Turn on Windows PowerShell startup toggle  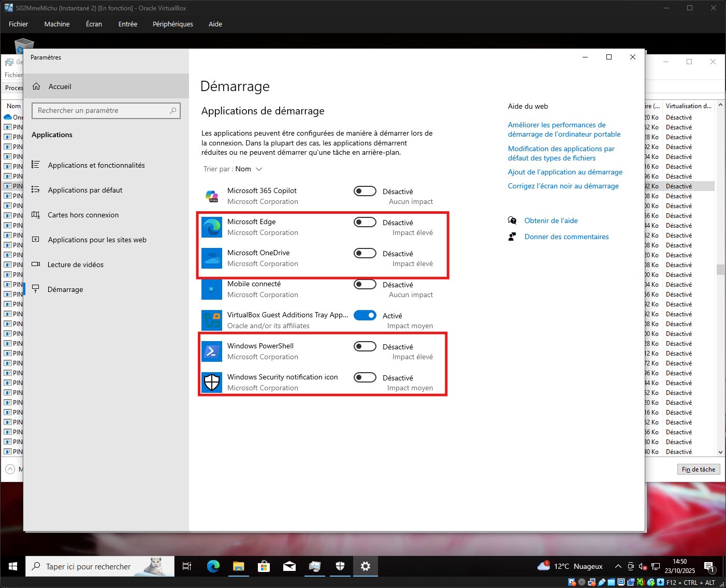click(x=365, y=346)
